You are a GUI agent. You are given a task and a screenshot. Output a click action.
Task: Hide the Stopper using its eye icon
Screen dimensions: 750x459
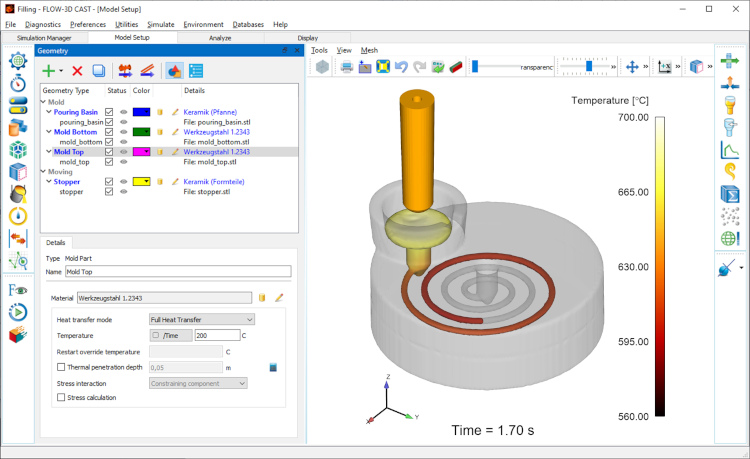click(x=123, y=181)
